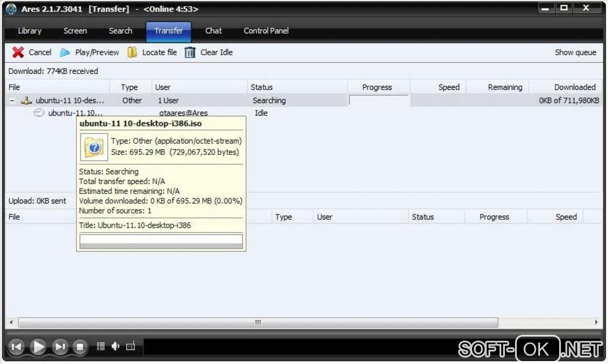The width and height of the screenshot is (608, 364).
Task: Click the horizontal scrollbar thumb
Action: tap(258, 322)
